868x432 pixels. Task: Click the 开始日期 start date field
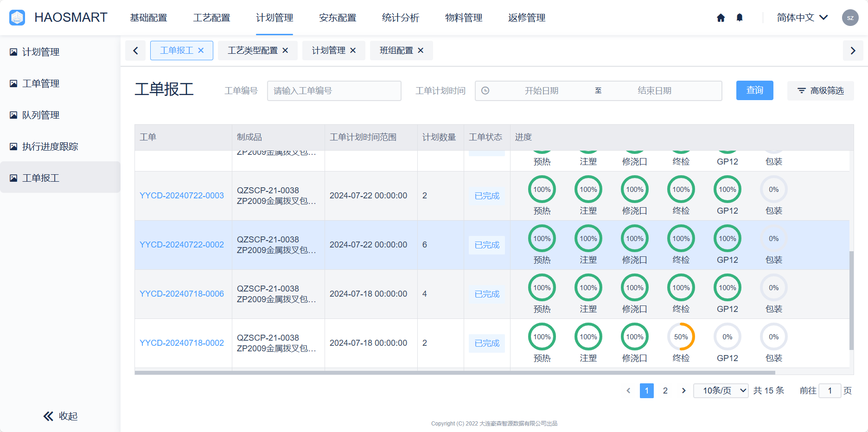coord(541,91)
